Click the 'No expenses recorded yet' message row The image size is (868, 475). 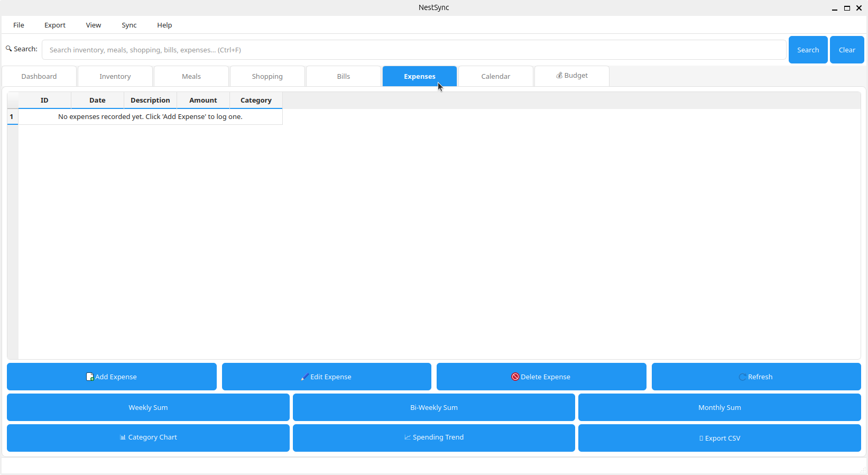pos(150,116)
